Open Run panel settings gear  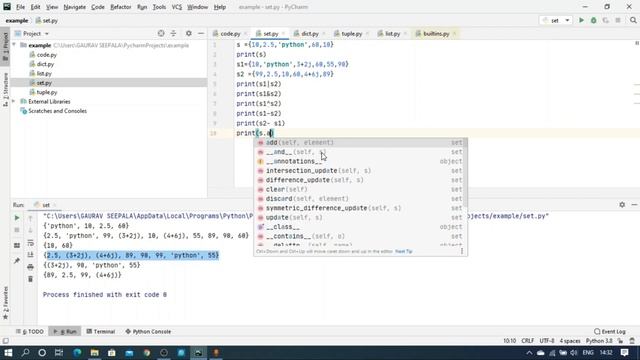(622, 204)
